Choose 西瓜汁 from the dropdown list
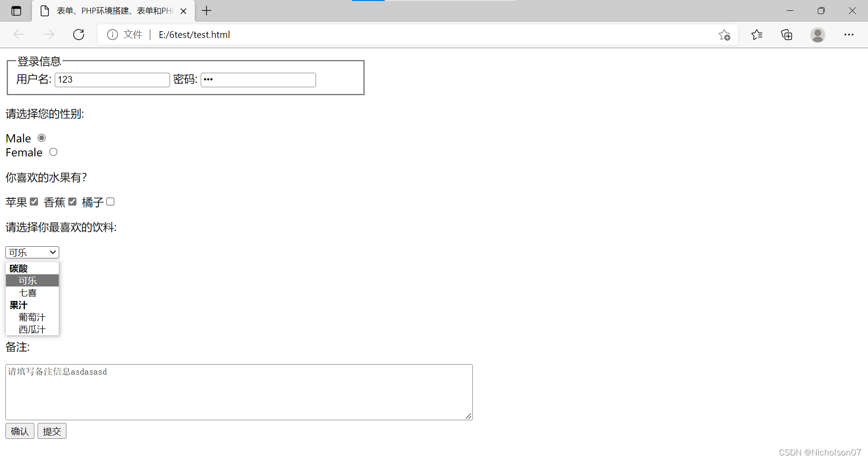This screenshot has height=460, width=868. tap(32, 329)
